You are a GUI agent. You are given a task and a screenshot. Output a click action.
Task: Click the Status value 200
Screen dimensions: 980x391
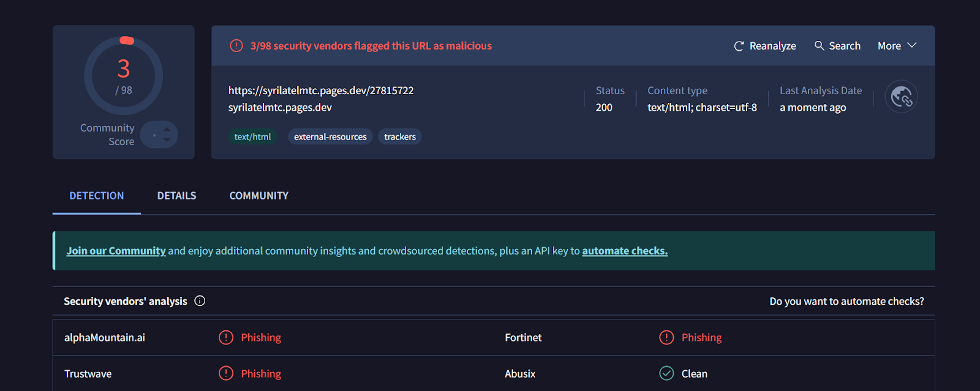tap(604, 108)
